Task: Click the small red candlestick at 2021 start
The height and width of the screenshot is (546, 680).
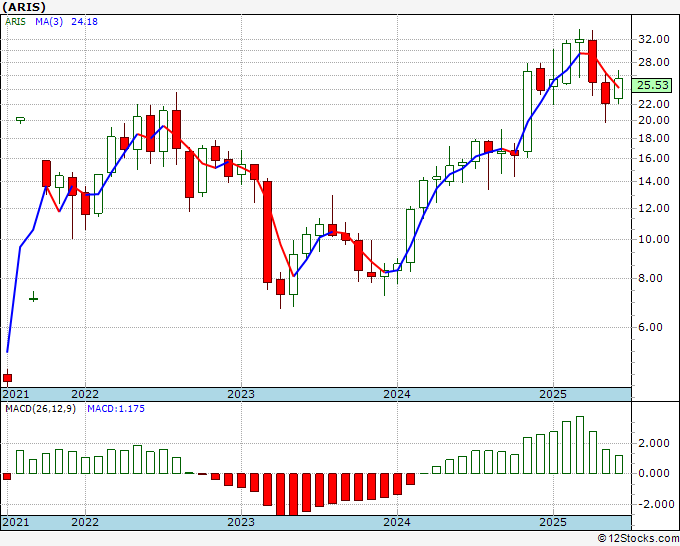Action: coord(7,378)
